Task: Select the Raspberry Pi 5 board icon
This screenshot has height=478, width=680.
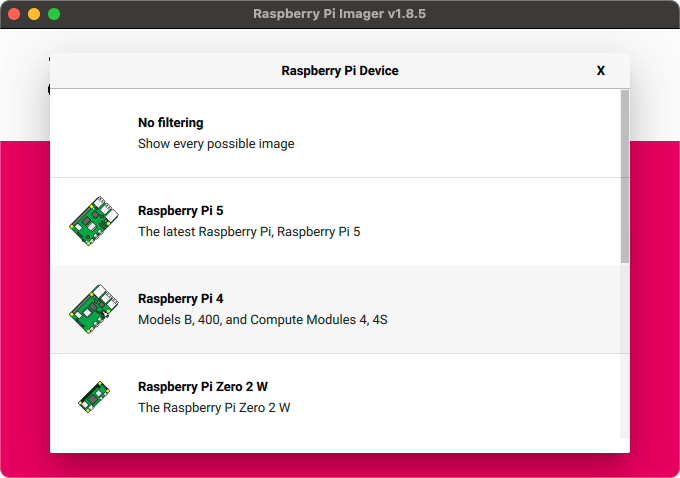Action: pos(94,222)
